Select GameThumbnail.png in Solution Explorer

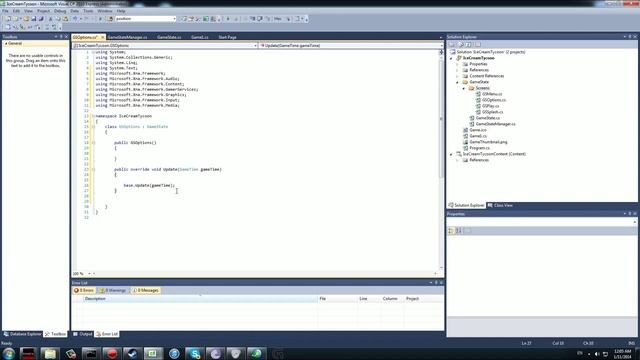488,142
